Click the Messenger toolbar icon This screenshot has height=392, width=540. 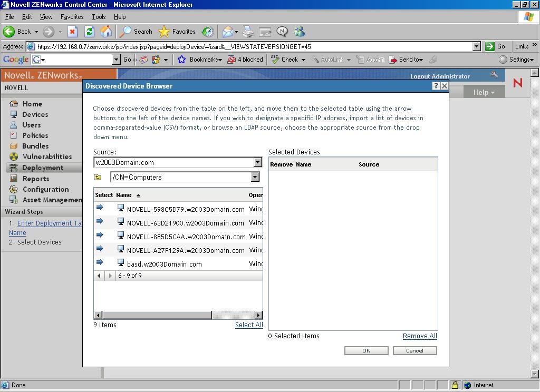click(300, 32)
